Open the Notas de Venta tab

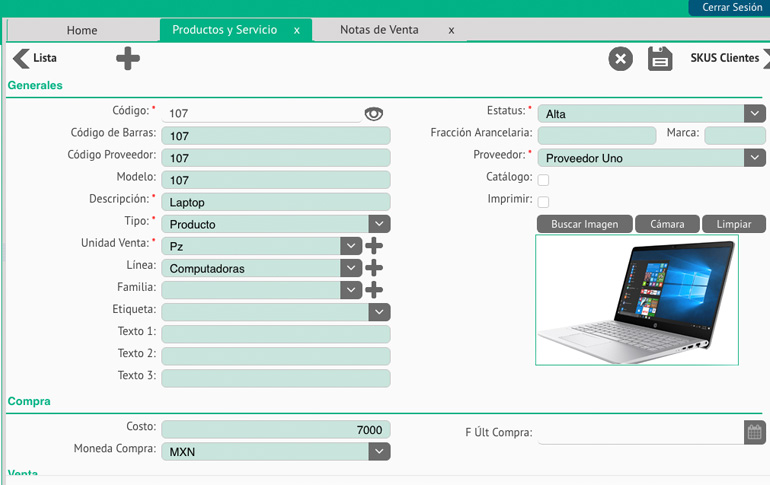tap(379, 30)
